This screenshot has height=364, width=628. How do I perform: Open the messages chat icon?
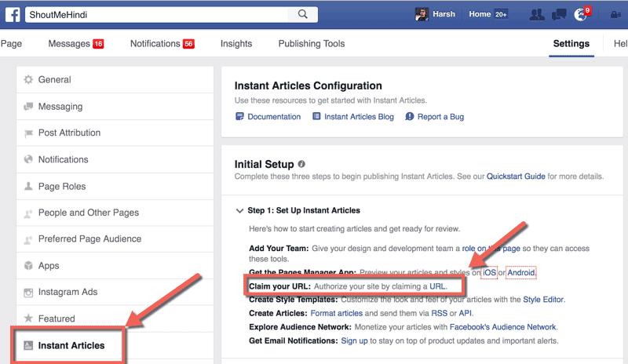(x=559, y=15)
